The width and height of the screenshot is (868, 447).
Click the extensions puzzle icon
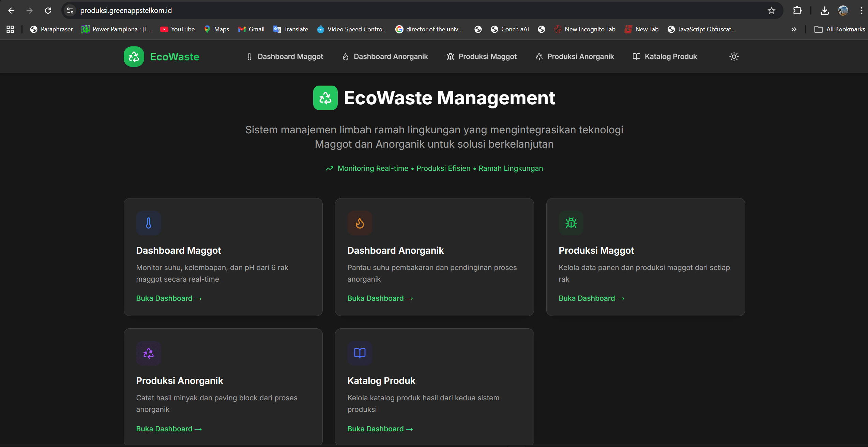[x=797, y=10]
